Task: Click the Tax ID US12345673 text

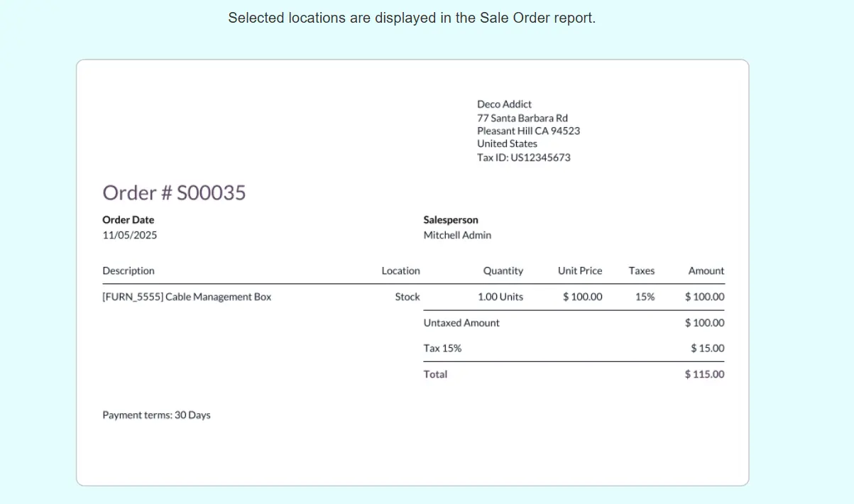Action: pyautogui.click(x=523, y=158)
